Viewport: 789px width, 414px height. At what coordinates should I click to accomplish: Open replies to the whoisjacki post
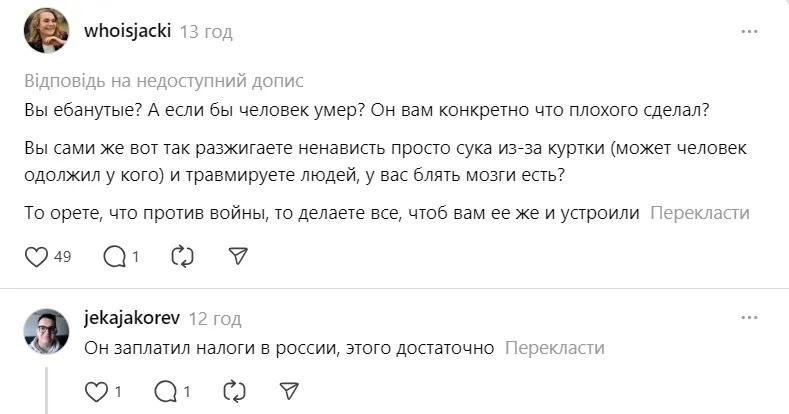pyautogui.click(x=116, y=257)
